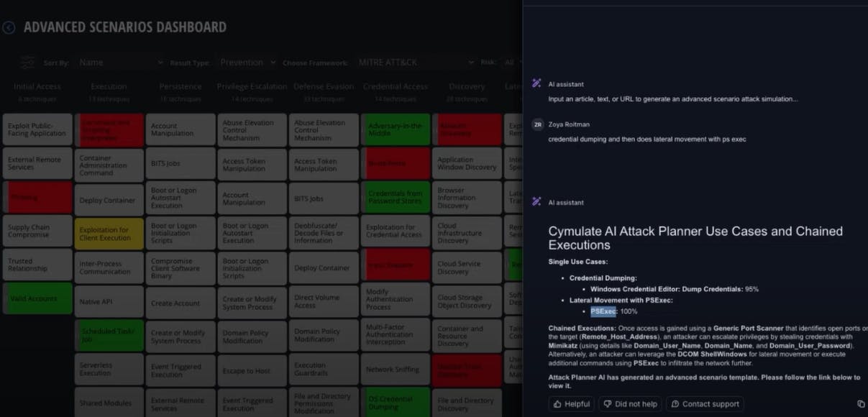Expand the Result Type Prevention dropdown
Image resolution: width=868 pixels, height=417 pixels.
click(247, 63)
